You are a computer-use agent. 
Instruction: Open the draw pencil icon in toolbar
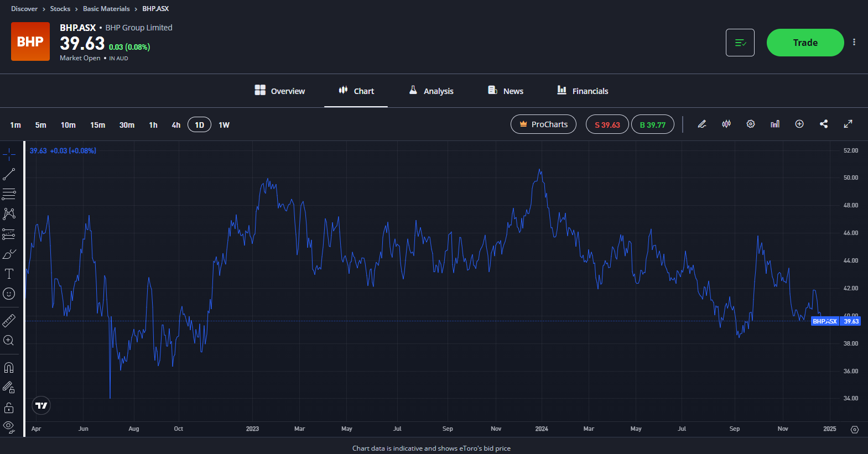tap(702, 124)
